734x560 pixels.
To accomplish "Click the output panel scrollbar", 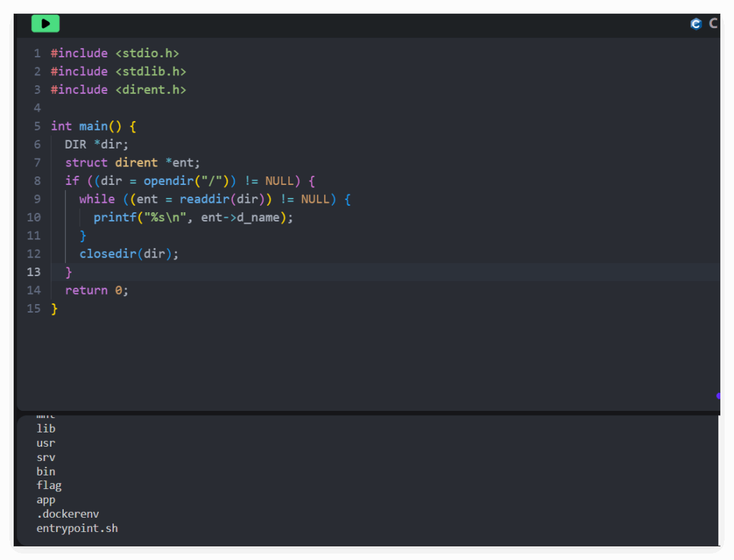I will pyautogui.click(x=718, y=479).
